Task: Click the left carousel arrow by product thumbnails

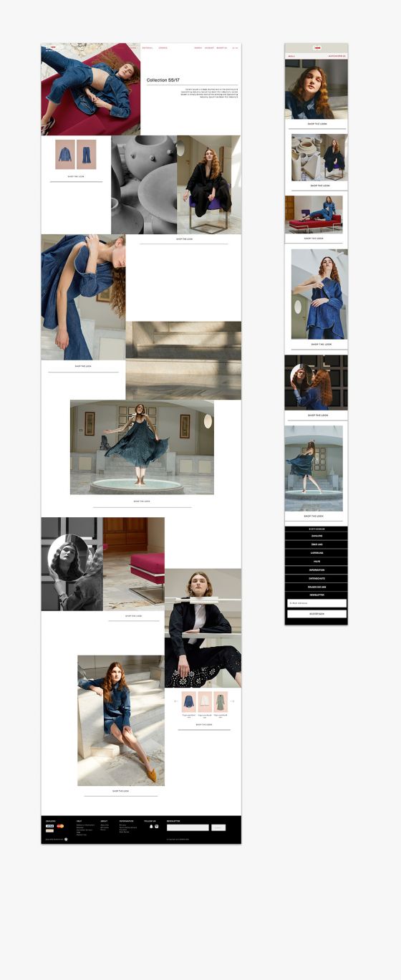Action: 176,701
